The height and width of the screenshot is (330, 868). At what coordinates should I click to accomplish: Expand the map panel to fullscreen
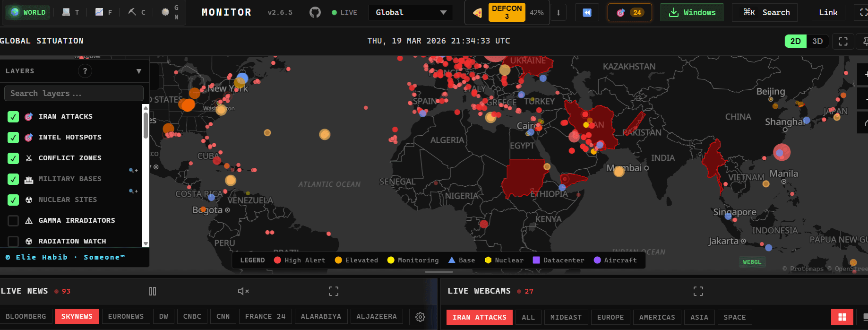point(843,41)
